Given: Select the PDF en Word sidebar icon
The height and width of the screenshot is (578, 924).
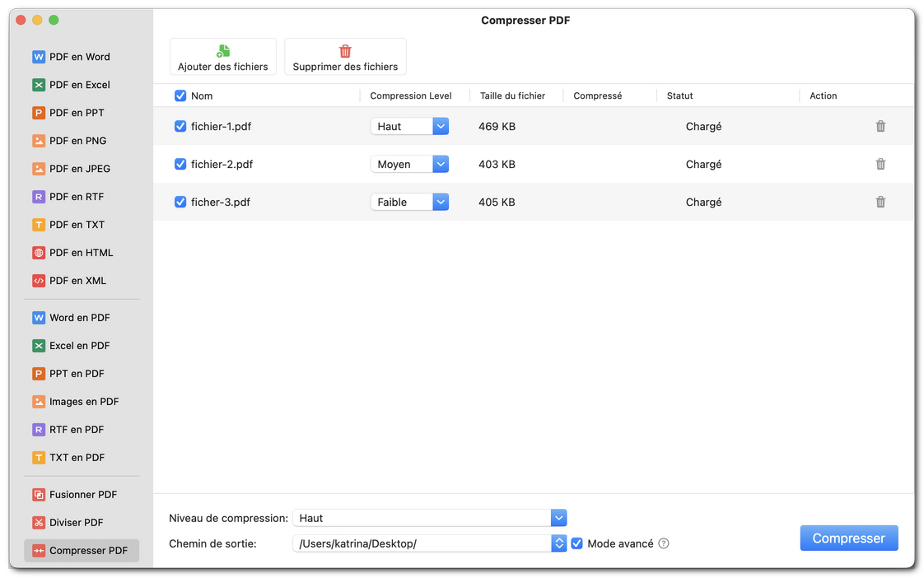Looking at the screenshot, I should [38, 56].
